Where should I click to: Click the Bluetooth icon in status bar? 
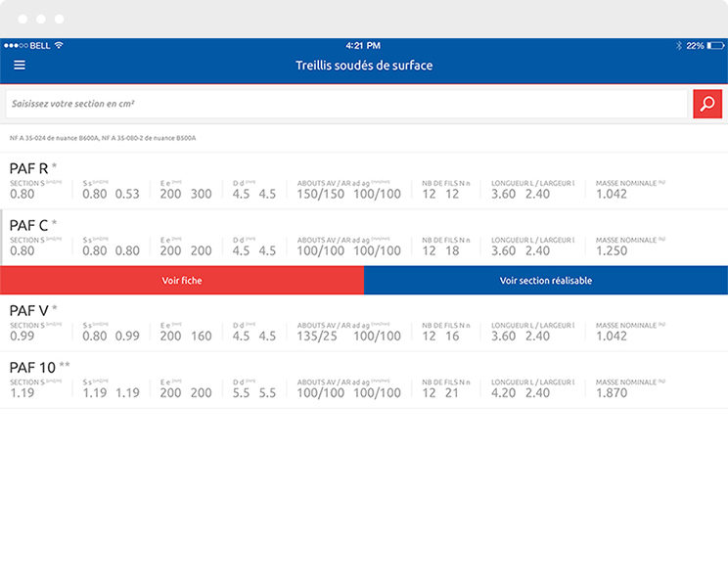click(x=679, y=46)
